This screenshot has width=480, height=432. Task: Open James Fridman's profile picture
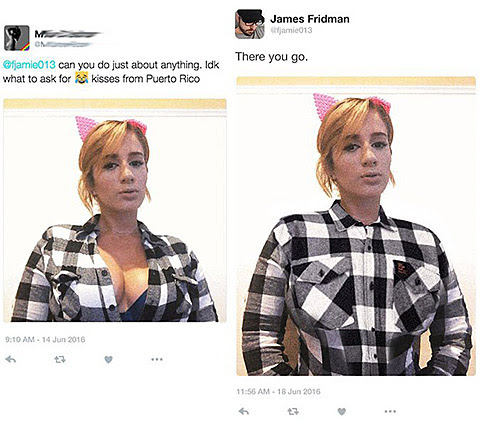tap(250, 24)
